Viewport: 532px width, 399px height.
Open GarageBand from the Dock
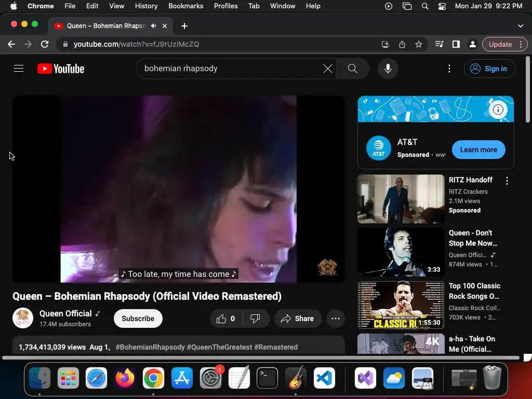296,378
